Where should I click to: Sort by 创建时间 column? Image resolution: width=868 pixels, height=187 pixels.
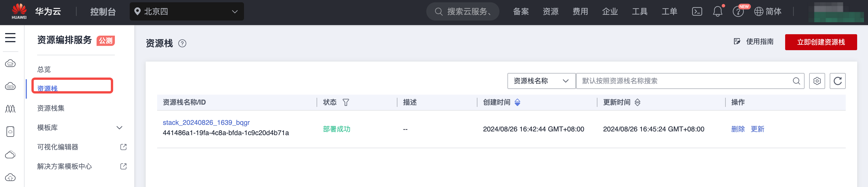click(517, 102)
